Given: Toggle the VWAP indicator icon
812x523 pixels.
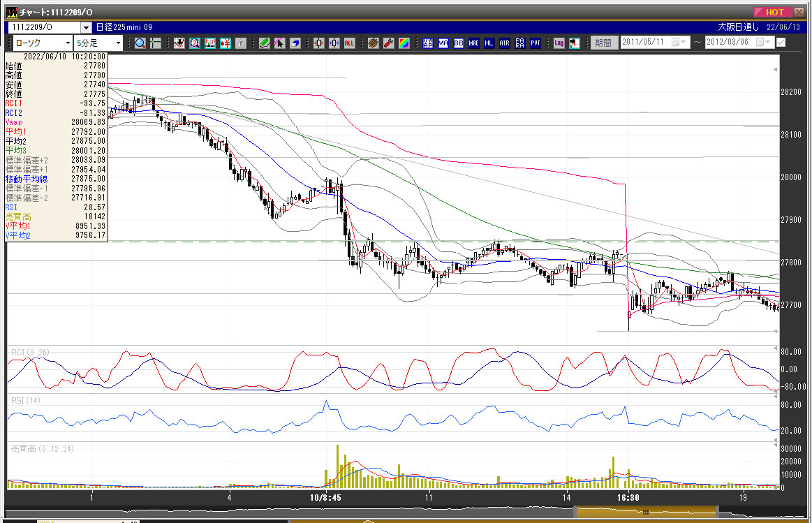Looking at the screenshot, I should tap(428, 43).
